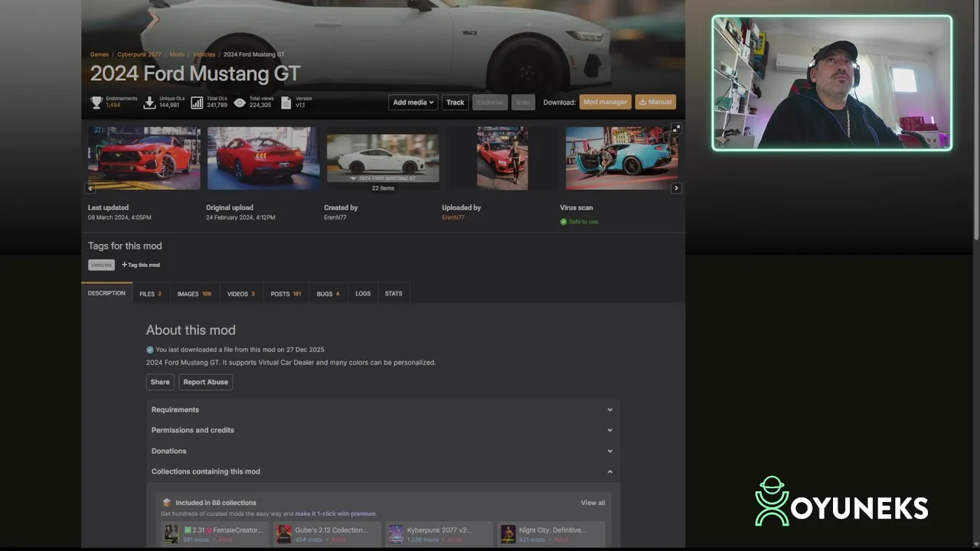The height and width of the screenshot is (551, 980).
Task: Download with the Mod manager button
Action: (605, 102)
